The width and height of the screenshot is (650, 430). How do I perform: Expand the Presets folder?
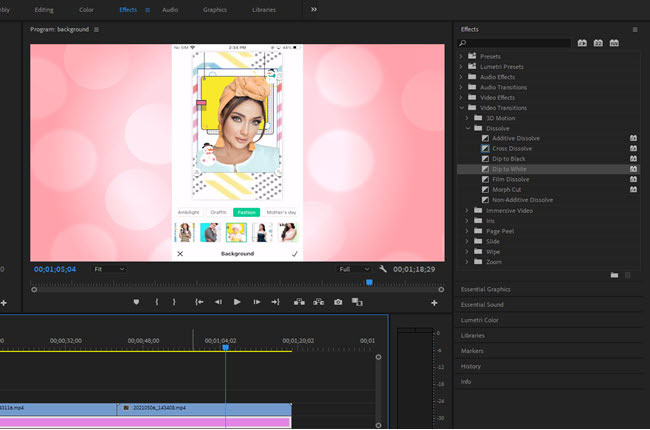click(x=461, y=56)
